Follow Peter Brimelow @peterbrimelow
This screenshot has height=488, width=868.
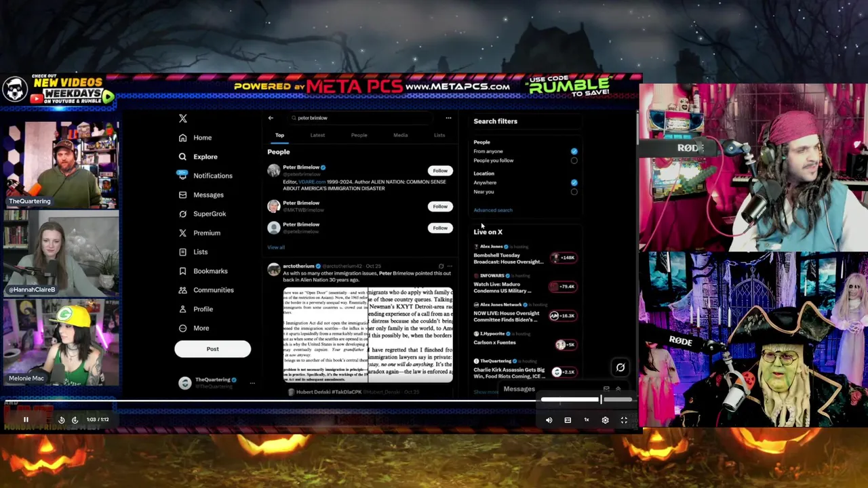440,171
